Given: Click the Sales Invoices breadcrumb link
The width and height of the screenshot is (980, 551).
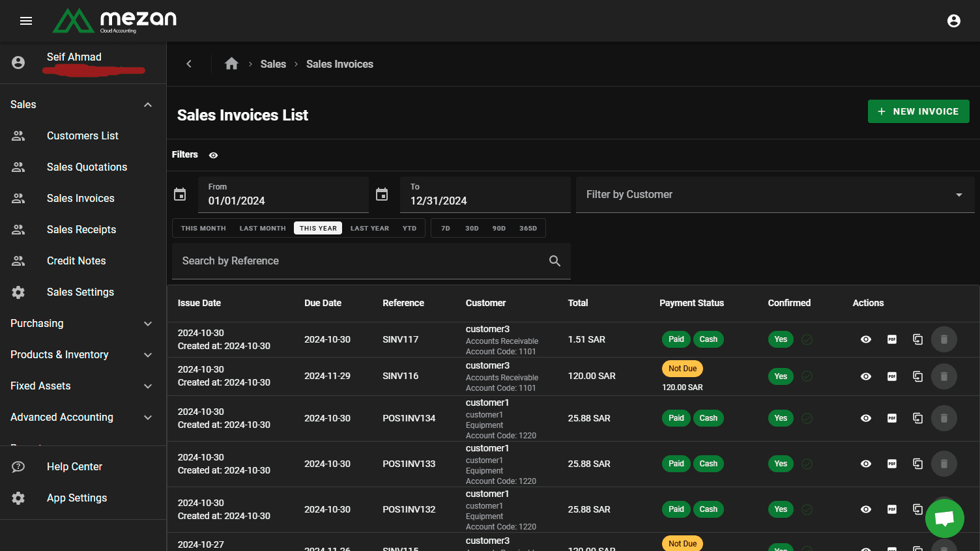Looking at the screenshot, I should coord(339,64).
